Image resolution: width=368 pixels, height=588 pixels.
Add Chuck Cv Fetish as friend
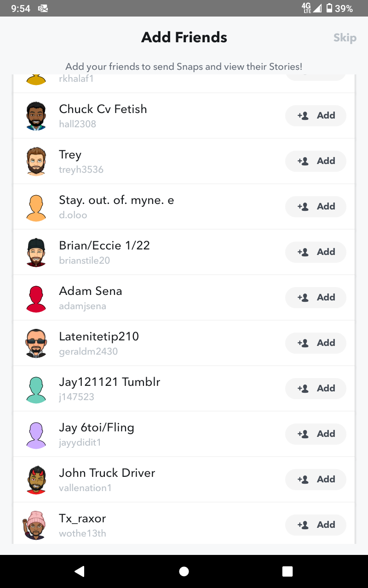316,116
